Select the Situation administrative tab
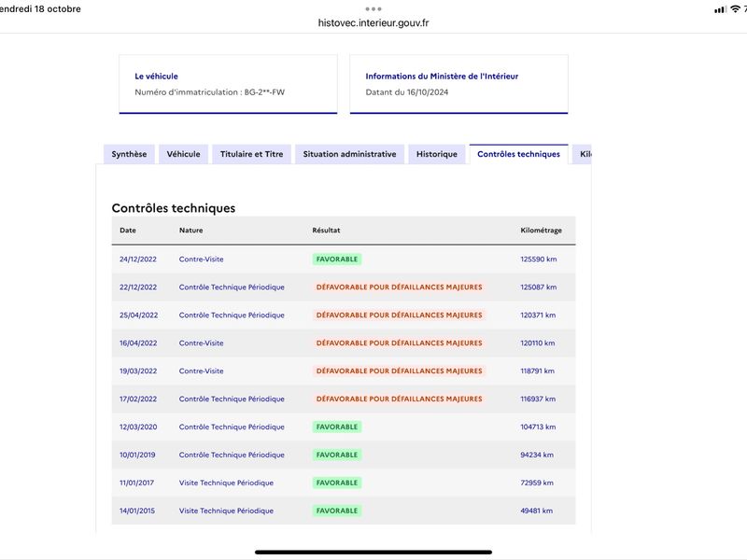747x560 pixels. point(349,154)
